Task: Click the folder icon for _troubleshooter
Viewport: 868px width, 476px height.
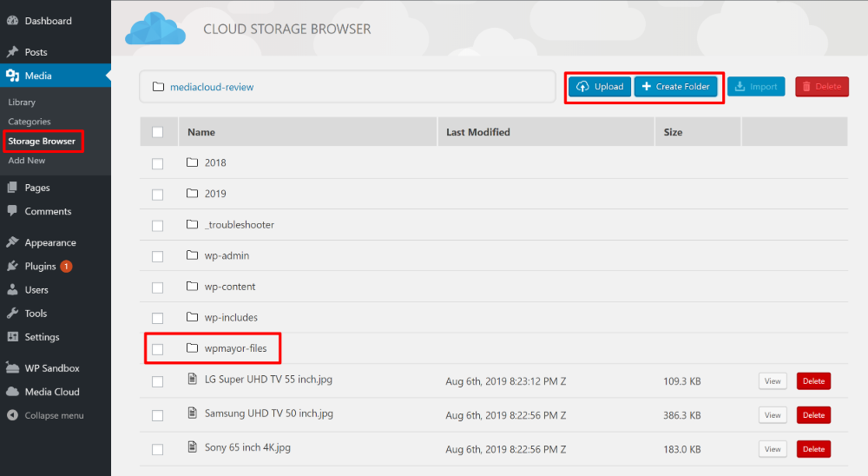Action: pyautogui.click(x=192, y=224)
